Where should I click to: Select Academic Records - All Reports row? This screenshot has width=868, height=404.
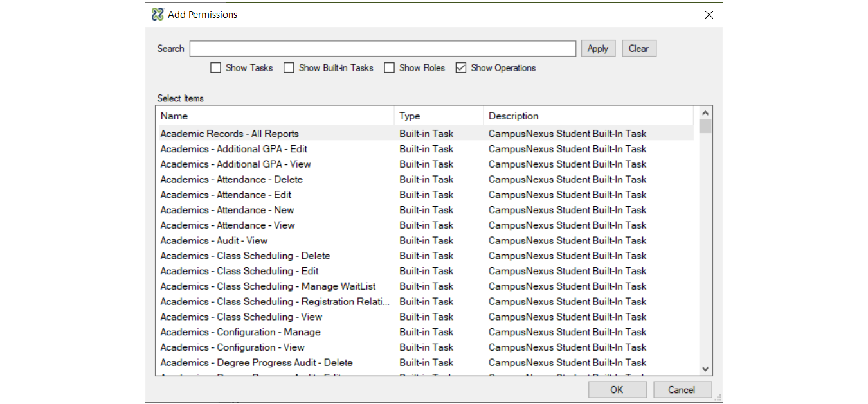425,134
